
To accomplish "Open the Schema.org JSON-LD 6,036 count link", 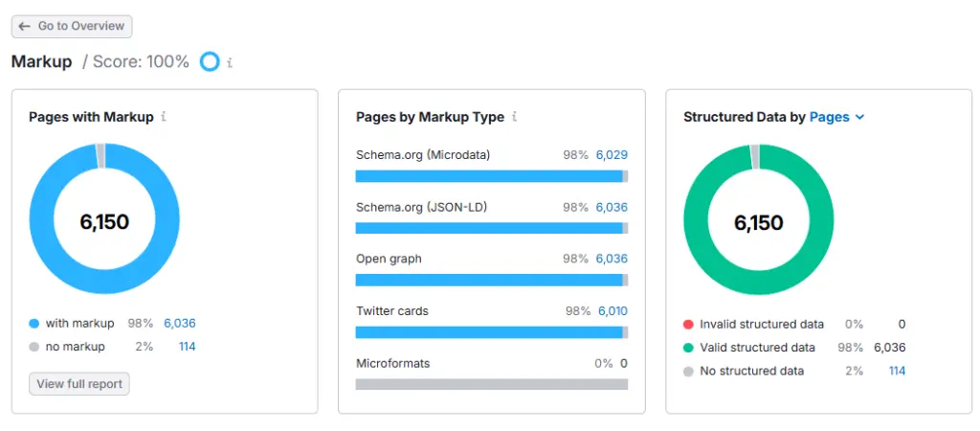I will [x=612, y=207].
